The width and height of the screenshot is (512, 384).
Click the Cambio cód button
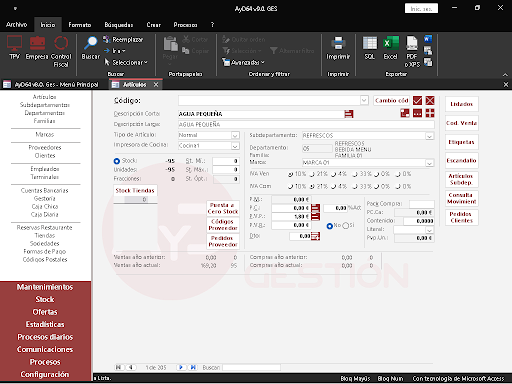point(391,100)
